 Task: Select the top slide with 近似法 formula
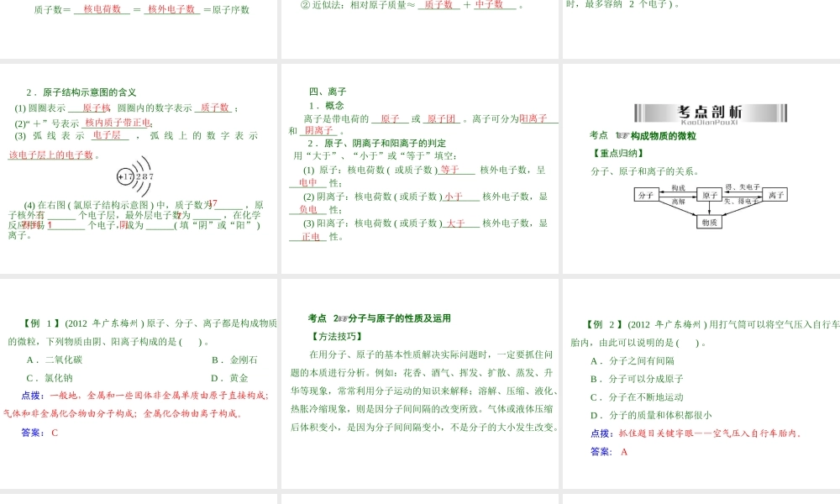(x=420, y=29)
